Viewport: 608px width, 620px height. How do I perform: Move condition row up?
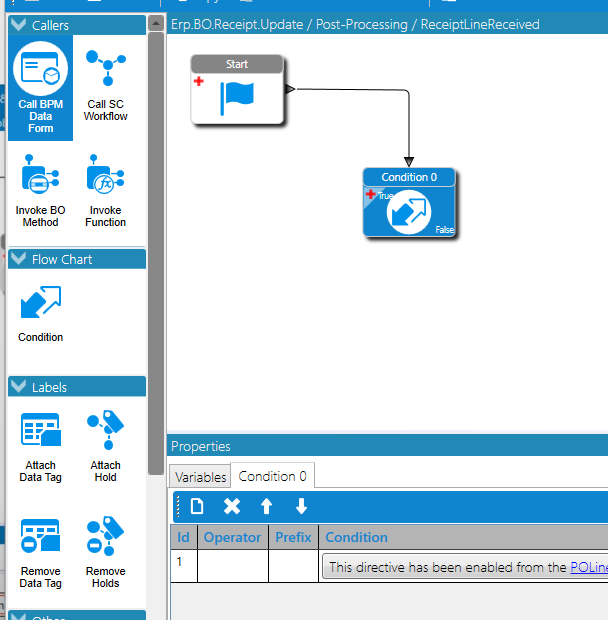266,506
